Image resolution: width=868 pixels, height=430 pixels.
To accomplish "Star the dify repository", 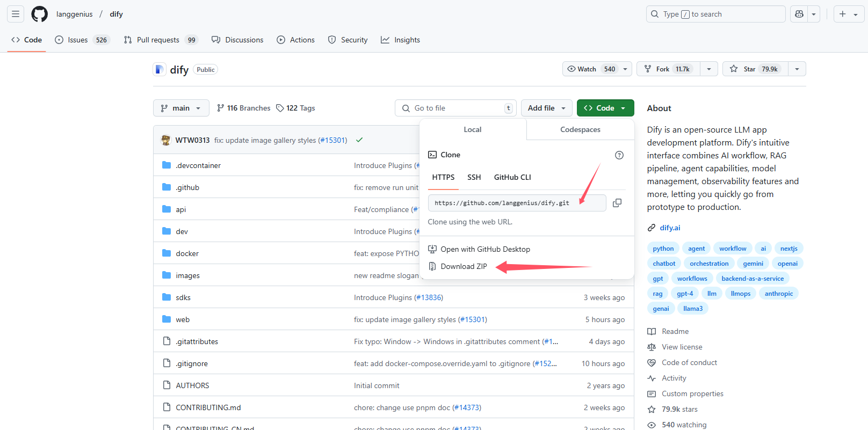I will click(755, 69).
